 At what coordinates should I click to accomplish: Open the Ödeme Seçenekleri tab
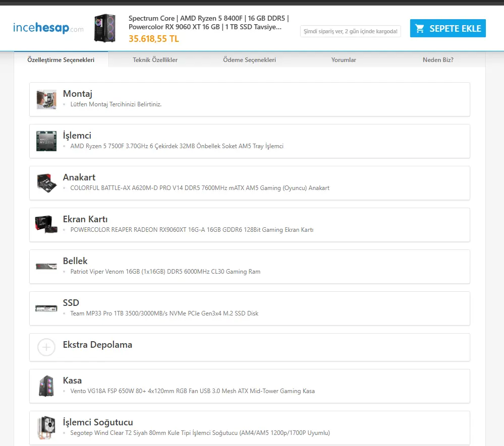point(249,60)
